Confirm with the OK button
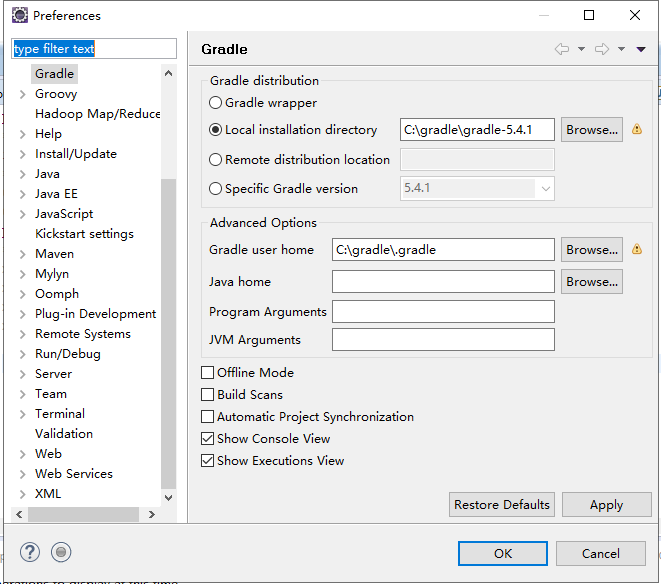 (503, 553)
